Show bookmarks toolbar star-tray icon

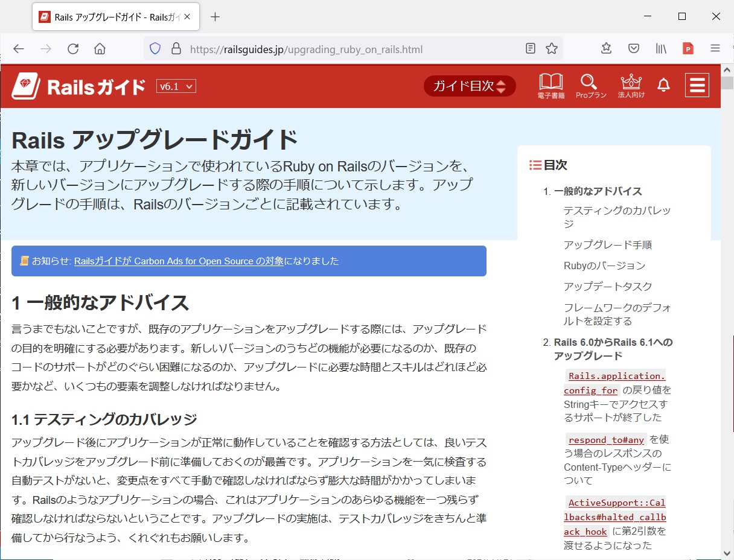click(607, 49)
